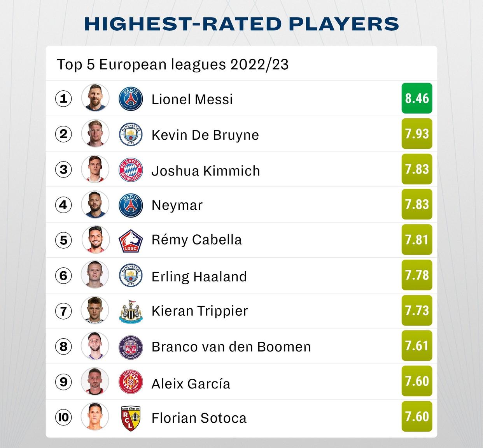Select the FC Bayern München club logo

click(131, 170)
